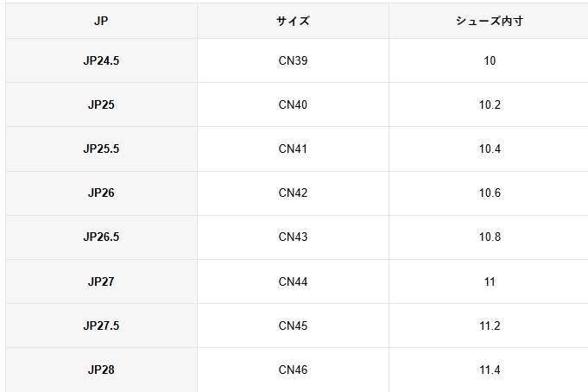Click the 11 inner length cell
Viewport: 588px width, 392px height.
[490, 281]
